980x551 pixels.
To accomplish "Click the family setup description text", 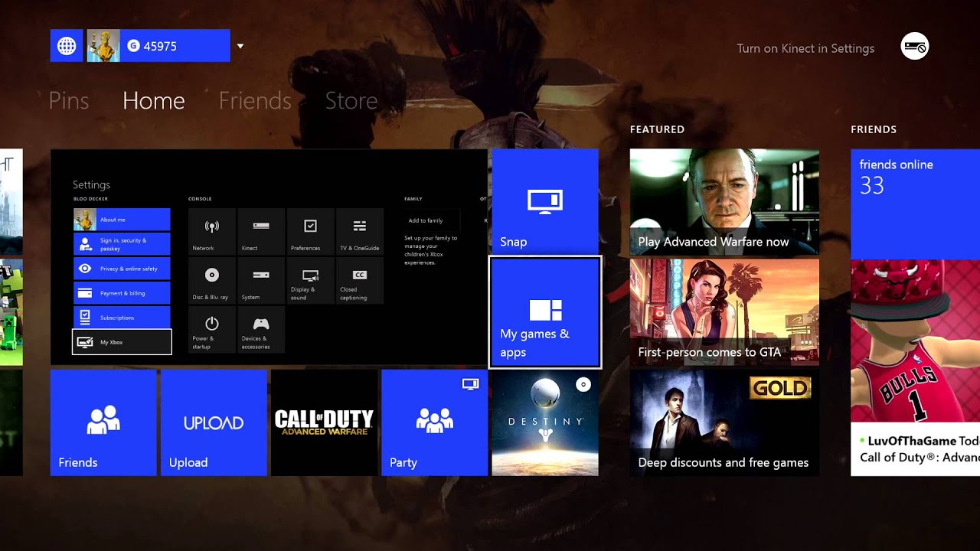I will point(431,250).
